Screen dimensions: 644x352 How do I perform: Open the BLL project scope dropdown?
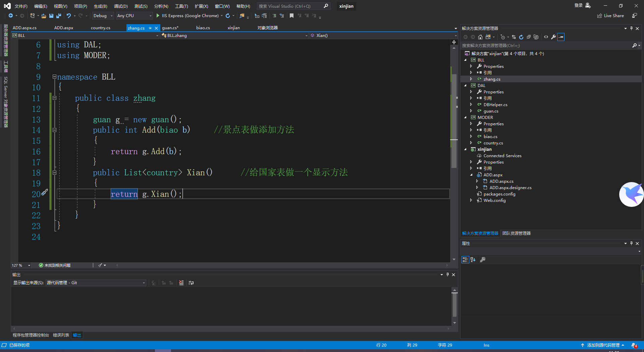pos(85,35)
